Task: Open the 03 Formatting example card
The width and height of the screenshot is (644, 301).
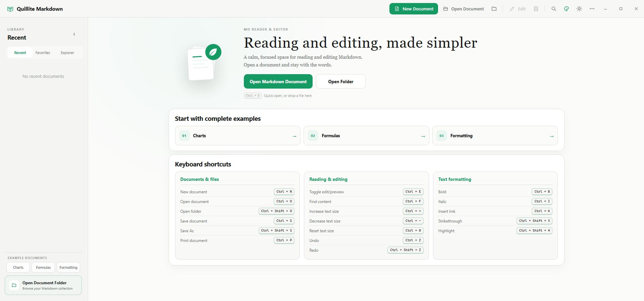Action: tap(495, 136)
